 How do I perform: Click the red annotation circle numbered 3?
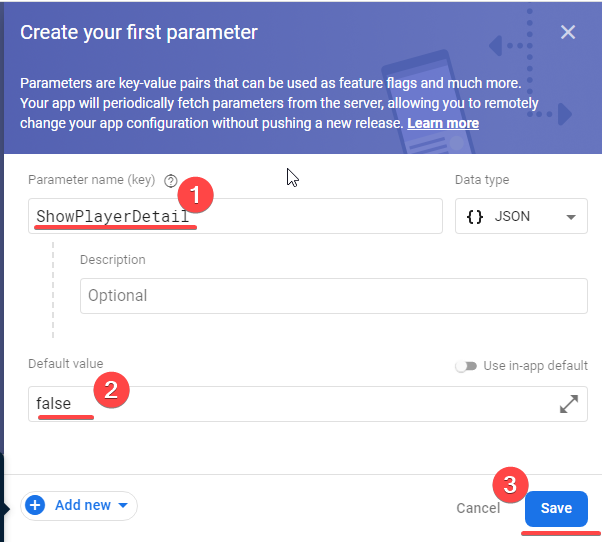pos(510,485)
